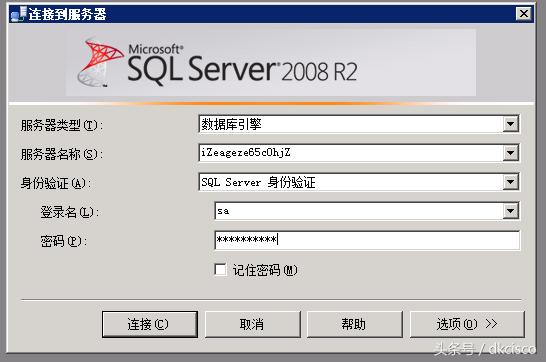Viewport: 546px width, 362px height.
Task: Open the 登录名 dropdown arrow
Action: coord(510,211)
